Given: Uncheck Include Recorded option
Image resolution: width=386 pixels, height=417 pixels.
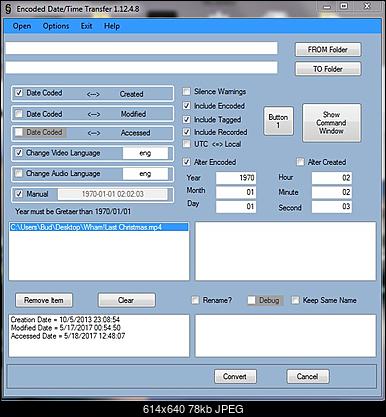Looking at the screenshot, I should pyautogui.click(x=187, y=132).
